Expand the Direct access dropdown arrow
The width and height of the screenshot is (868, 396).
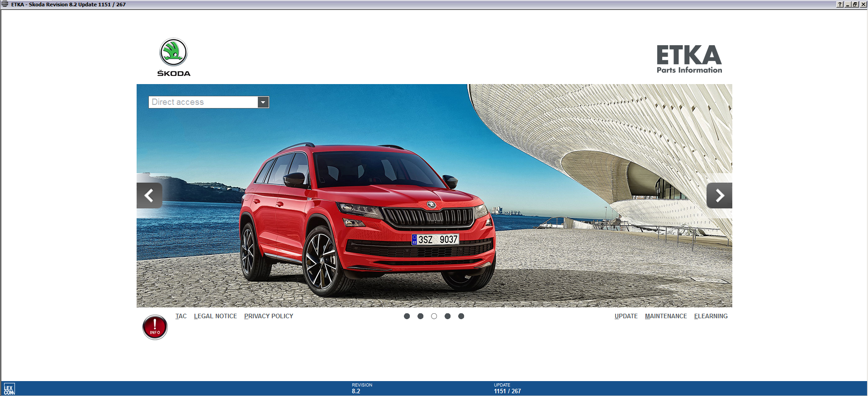(263, 102)
